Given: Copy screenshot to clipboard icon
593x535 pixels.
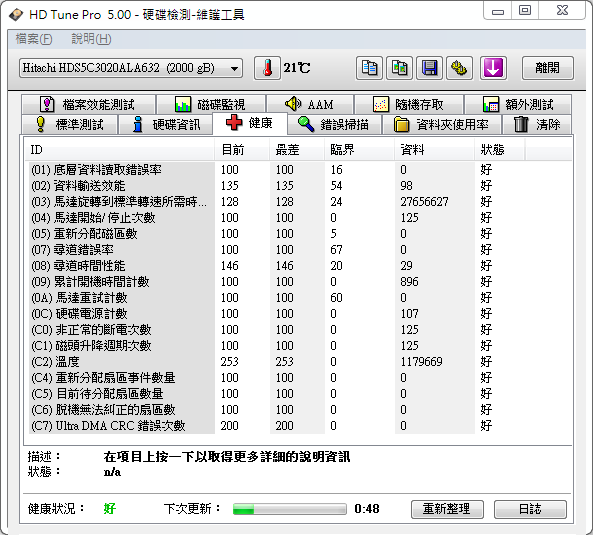Looking at the screenshot, I should point(399,68).
